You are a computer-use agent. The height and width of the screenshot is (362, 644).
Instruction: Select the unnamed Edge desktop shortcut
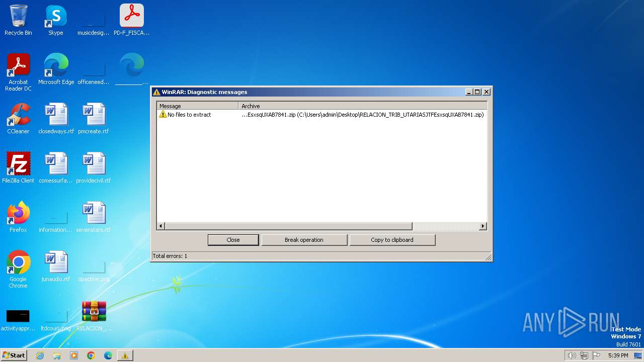click(x=132, y=69)
